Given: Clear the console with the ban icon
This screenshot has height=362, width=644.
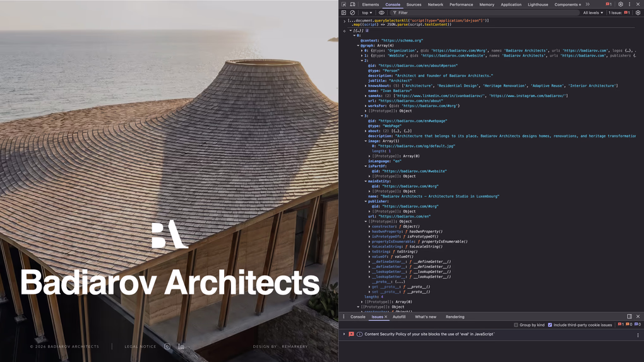Looking at the screenshot, I should pos(352,13).
